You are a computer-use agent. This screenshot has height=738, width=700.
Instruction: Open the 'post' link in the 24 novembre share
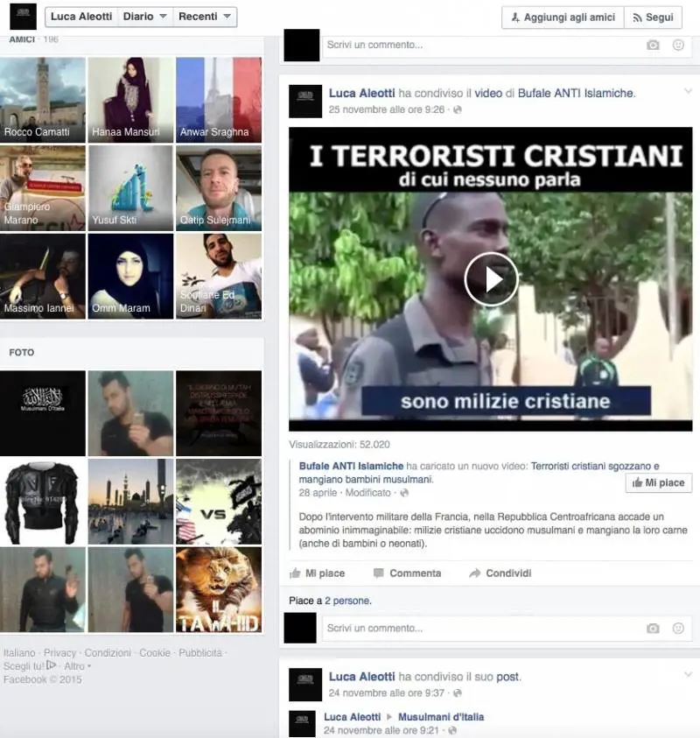pyautogui.click(x=507, y=677)
